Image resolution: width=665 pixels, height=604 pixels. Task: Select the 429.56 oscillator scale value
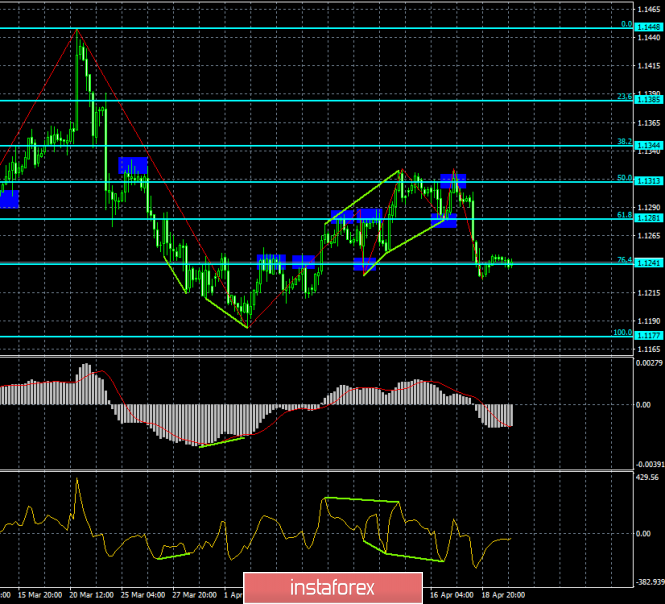coord(648,479)
